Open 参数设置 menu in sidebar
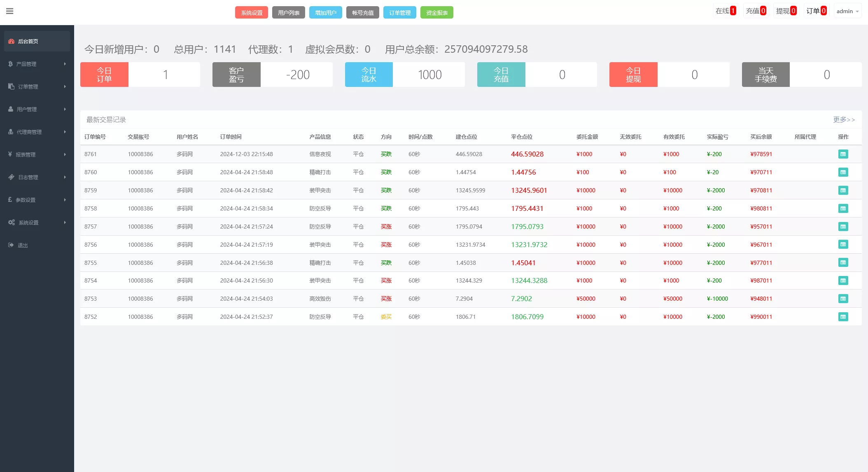868x472 pixels. [26, 200]
